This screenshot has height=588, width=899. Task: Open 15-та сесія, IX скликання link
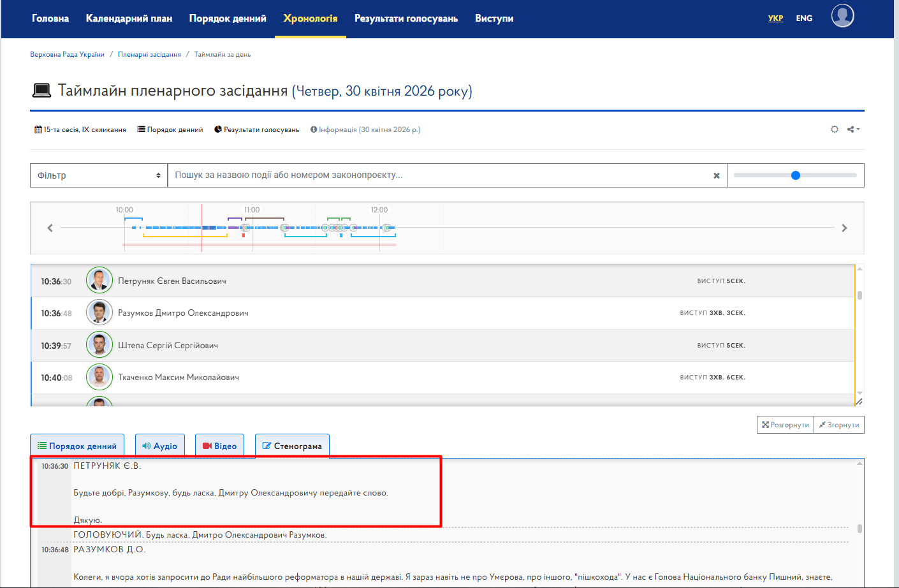click(80, 129)
